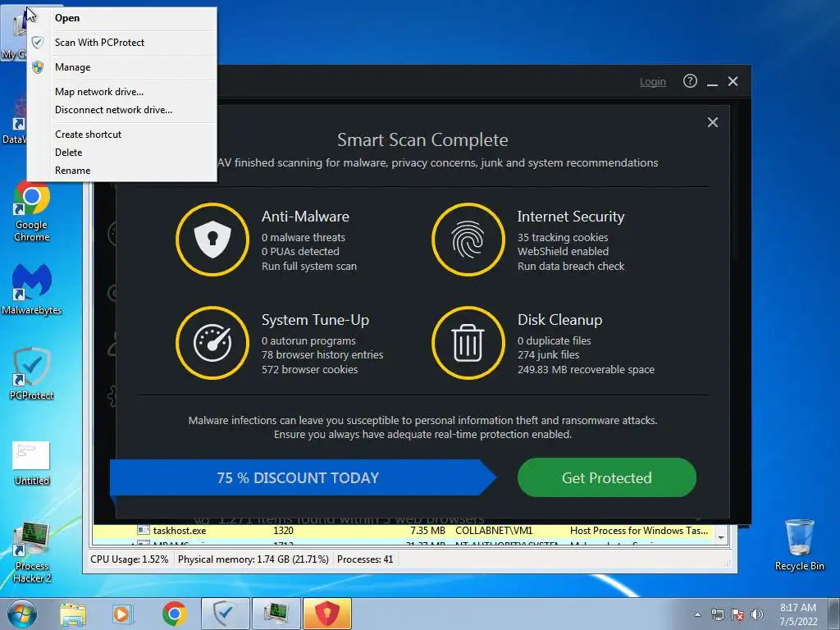Open the clock showing 8:17 AM
Viewport: 840px width, 630px height.
797,614
